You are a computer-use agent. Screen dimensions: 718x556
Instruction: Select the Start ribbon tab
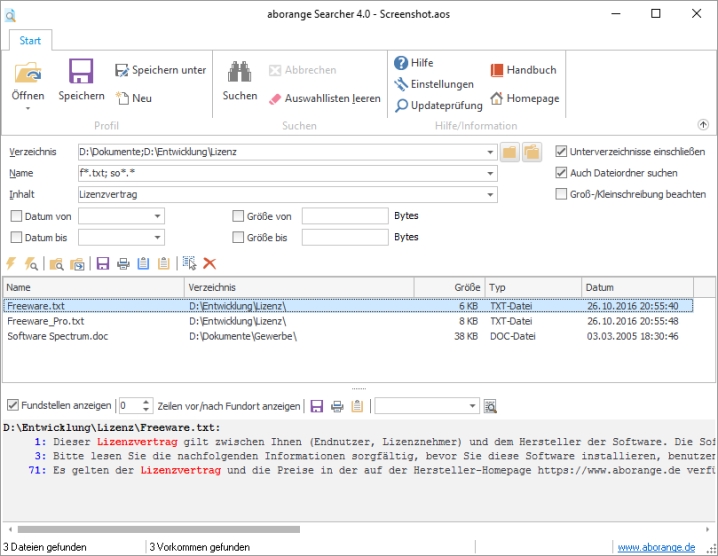click(31, 40)
